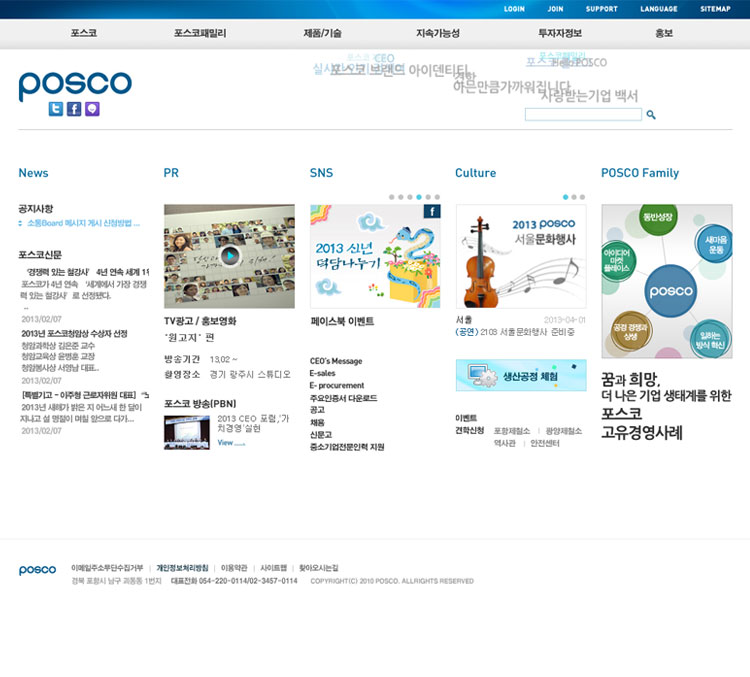Select the third SNS carousel dot
Image resolution: width=750 pixels, height=677 pixels.
pos(410,197)
